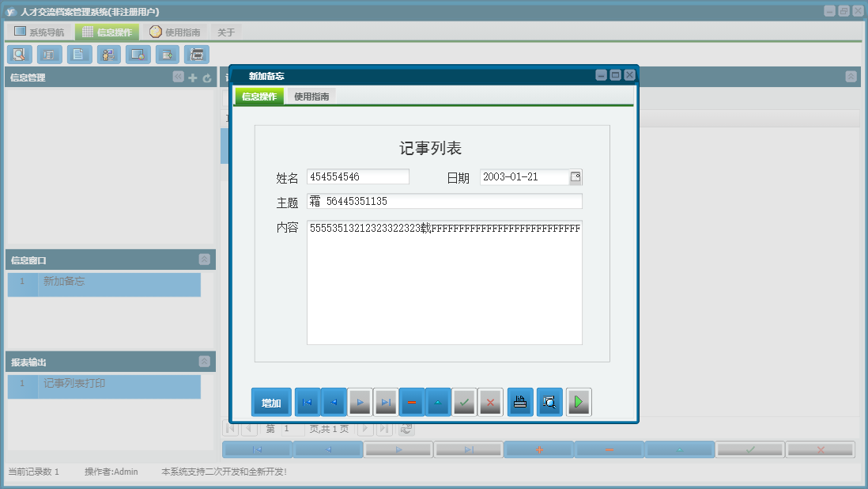Select 记事列表打印 row in 报表输出

(104, 387)
